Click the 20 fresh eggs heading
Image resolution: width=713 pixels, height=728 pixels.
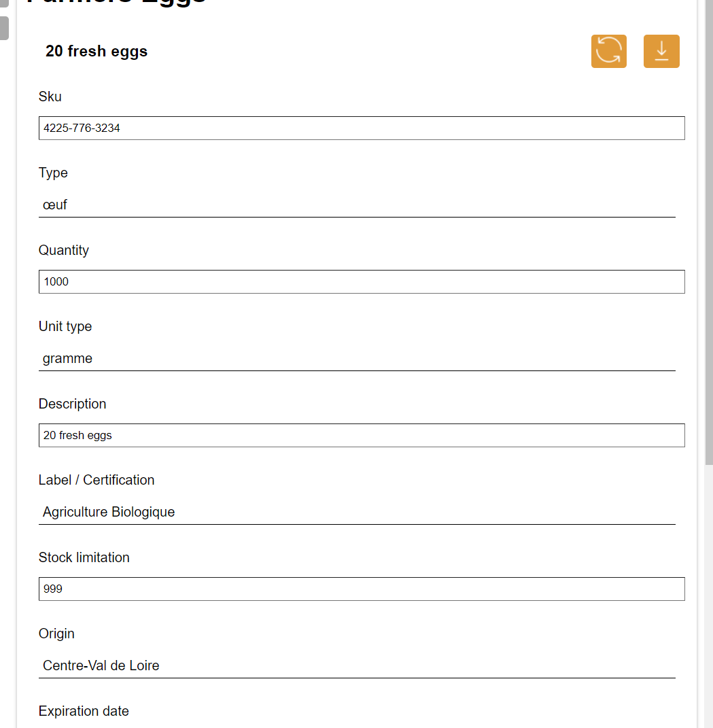coord(97,50)
